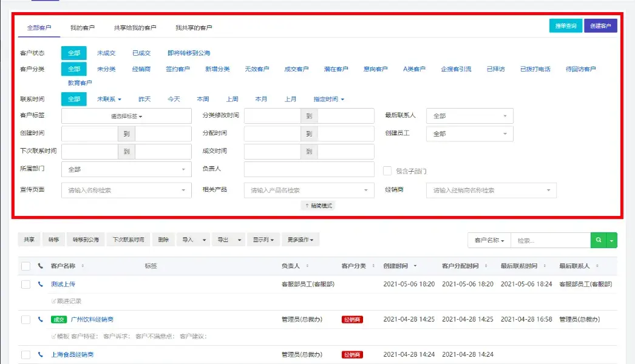Viewport: 635px width, 364px height.
Task: Expand the 未联系 time filter dropdown
Action: click(x=109, y=99)
